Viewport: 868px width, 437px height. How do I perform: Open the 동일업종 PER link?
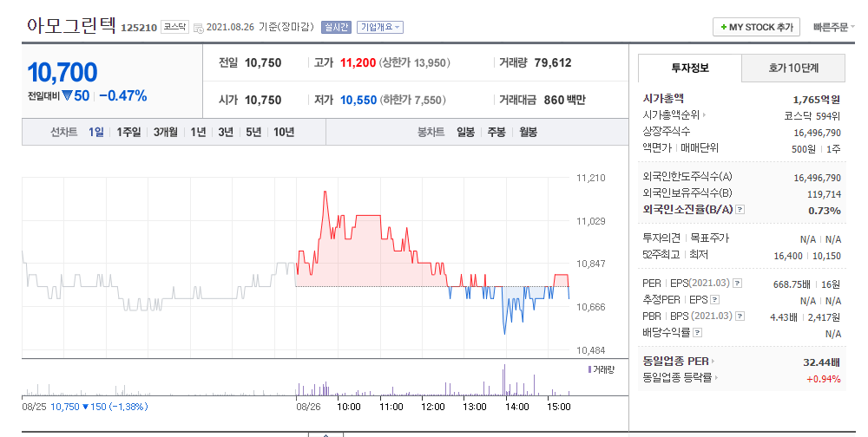coord(675,362)
